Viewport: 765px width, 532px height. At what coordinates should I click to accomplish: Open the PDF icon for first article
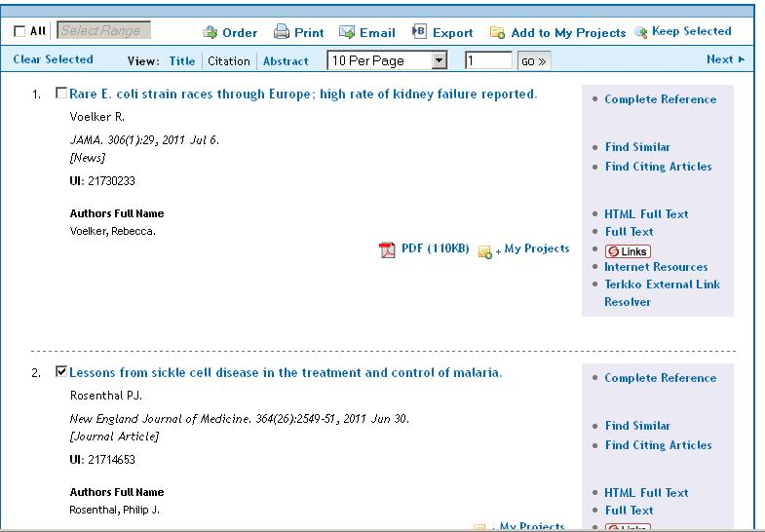(x=387, y=249)
